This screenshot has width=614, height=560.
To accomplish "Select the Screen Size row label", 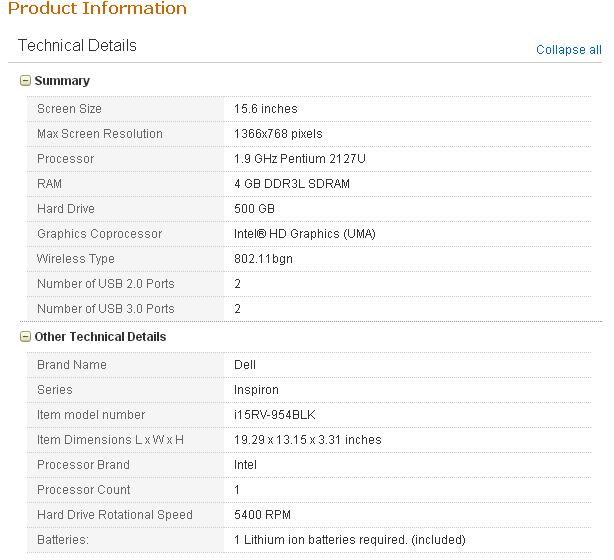I will 69,109.
